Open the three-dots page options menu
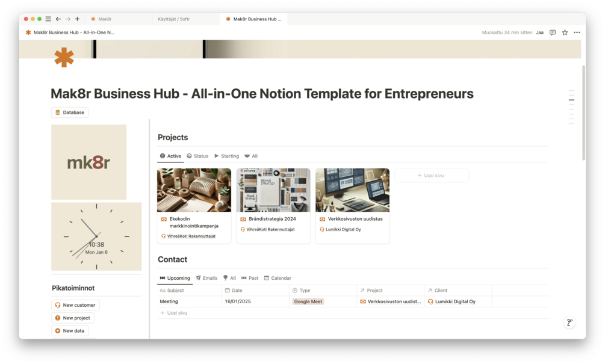This screenshot has width=605, height=364. point(577,32)
